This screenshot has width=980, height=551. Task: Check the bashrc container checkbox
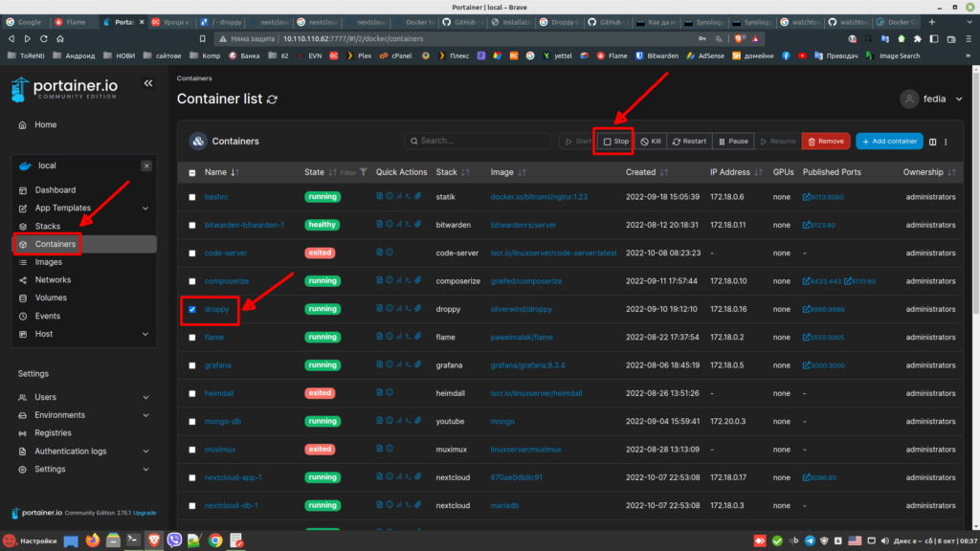[191, 197]
